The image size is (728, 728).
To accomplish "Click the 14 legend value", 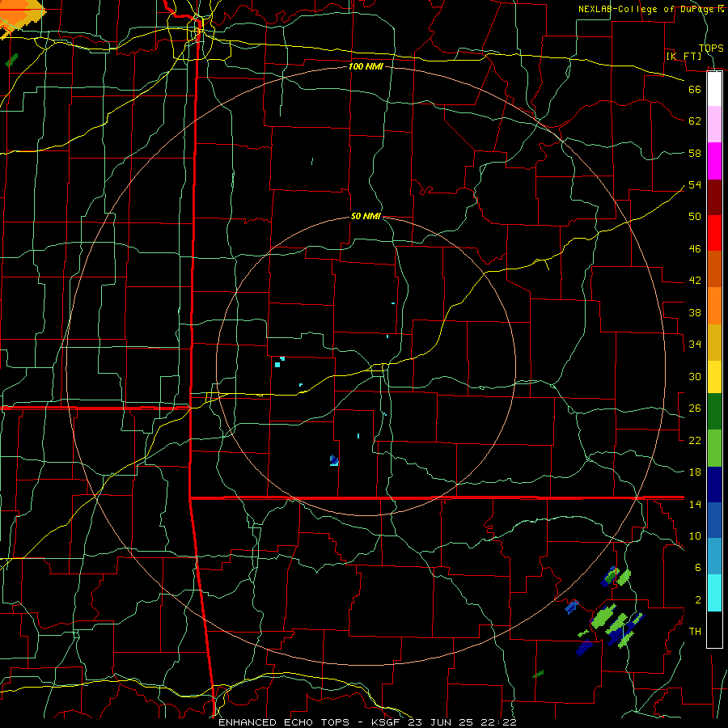I will [695, 504].
